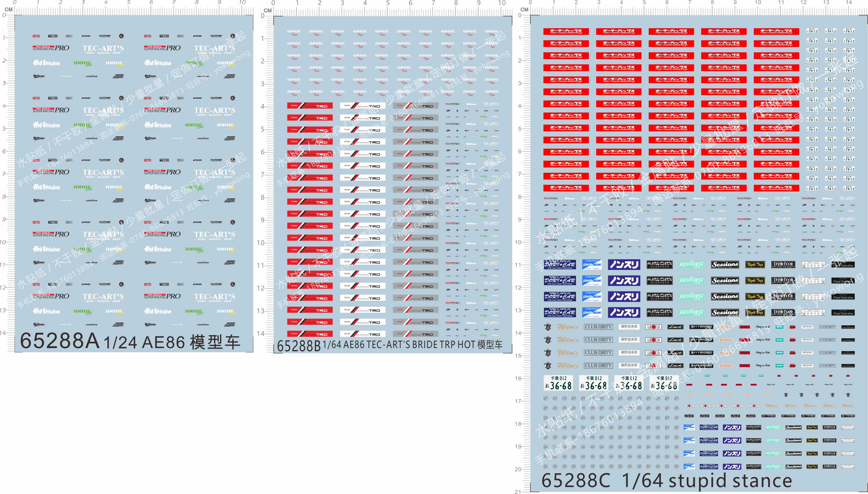The width and height of the screenshot is (868, 494).
Task: Click the 65288B sheet number label
Action: 298,346
